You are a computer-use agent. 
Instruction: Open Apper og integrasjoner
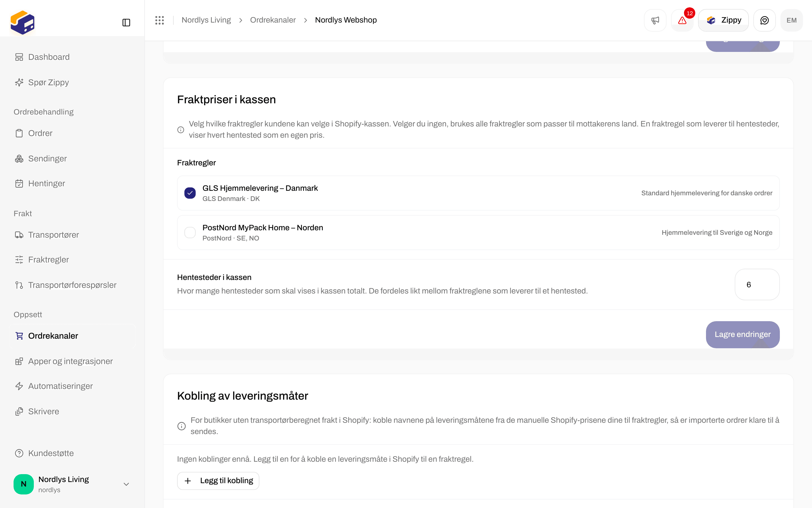[72, 361]
